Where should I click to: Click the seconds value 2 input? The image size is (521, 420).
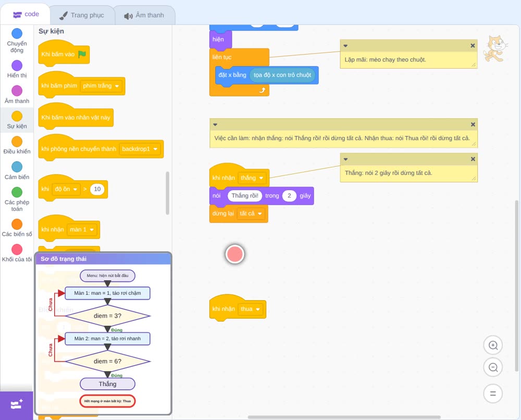[x=289, y=196]
